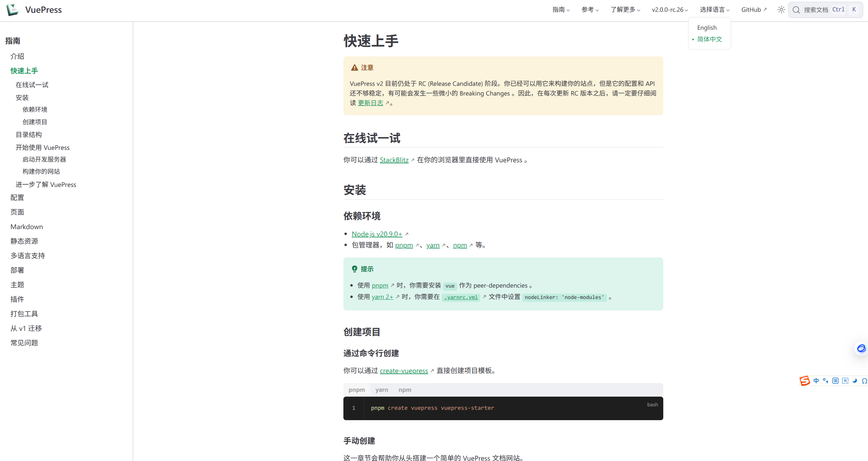Screen dimensions: 868x461
Task: Click the Sogou input S logo
Action: pyautogui.click(x=805, y=381)
